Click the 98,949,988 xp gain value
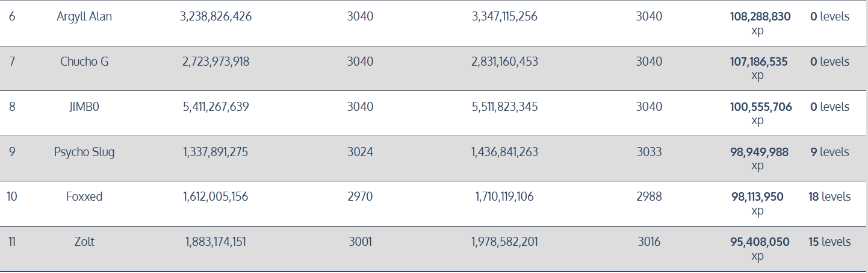The width and height of the screenshot is (868, 273). tap(759, 158)
